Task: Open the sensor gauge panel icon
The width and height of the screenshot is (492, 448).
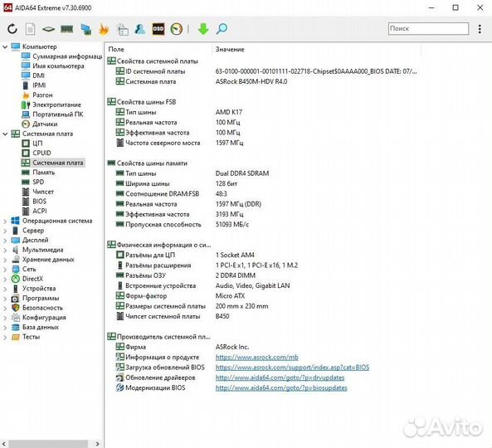Action: point(177,29)
